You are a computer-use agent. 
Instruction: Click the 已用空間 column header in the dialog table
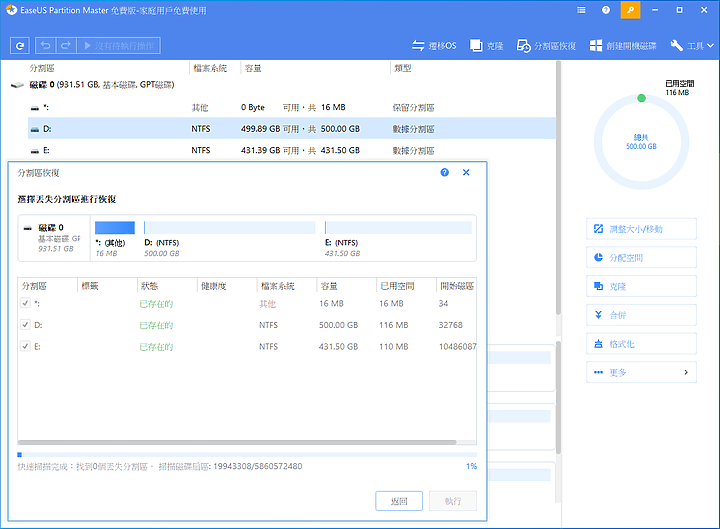397,286
